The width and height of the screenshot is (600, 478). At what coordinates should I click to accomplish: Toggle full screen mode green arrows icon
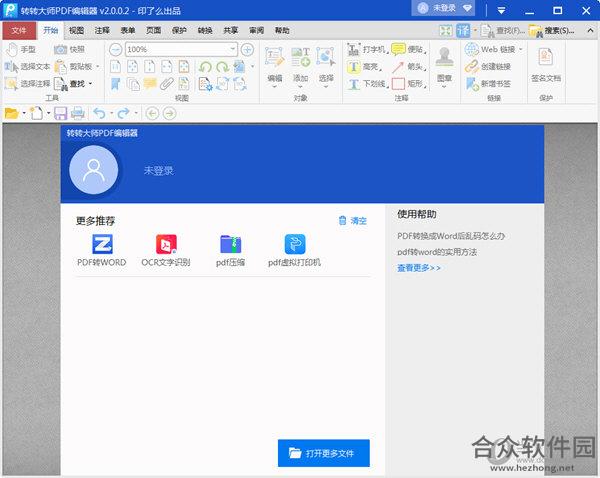pyautogui.click(x=445, y=30)
